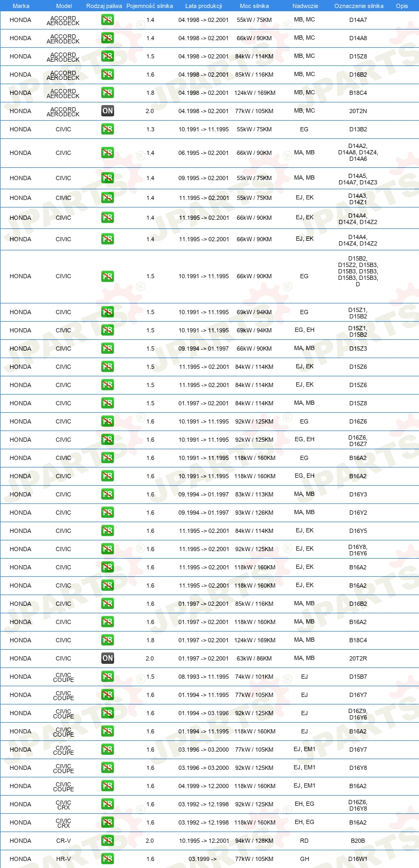Click the Oznaczenie silnika column header

point(359,6)
